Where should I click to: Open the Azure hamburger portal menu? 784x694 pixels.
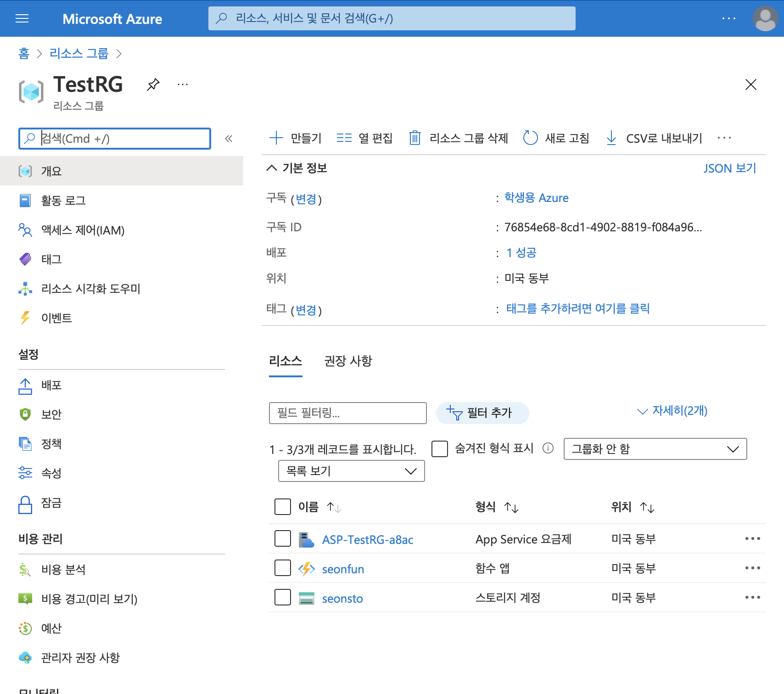[22, 18]
